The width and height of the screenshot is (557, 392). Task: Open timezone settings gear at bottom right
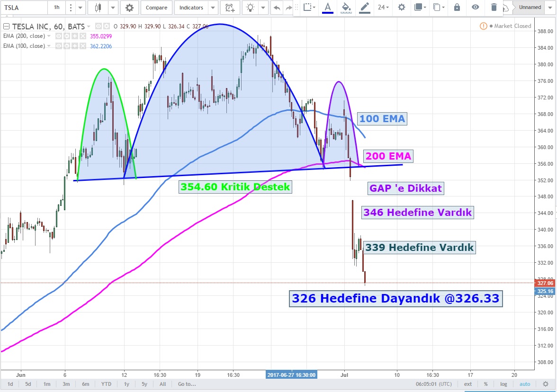pyautogui.click(x=546, y=384)
